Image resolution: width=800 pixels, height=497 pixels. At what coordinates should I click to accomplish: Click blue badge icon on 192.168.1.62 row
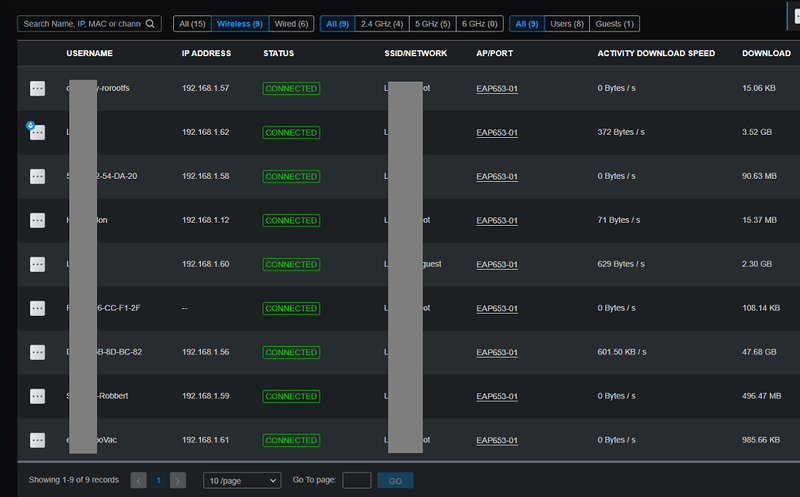click(30, 125)
